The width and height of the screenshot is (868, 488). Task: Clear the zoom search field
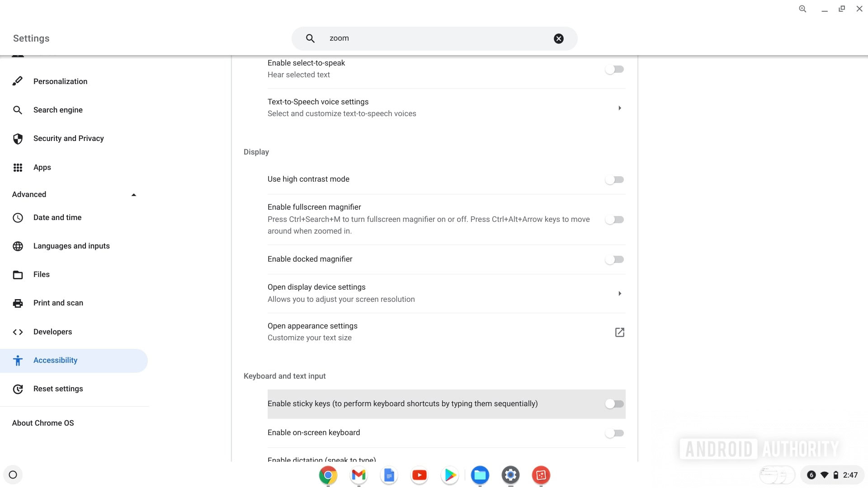pos(559,38)
